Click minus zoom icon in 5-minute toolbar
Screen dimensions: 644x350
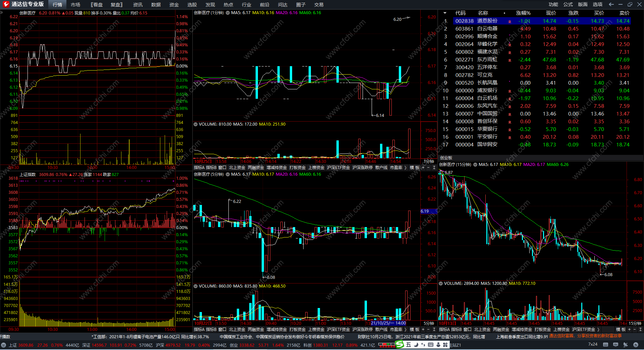point(428,330)
